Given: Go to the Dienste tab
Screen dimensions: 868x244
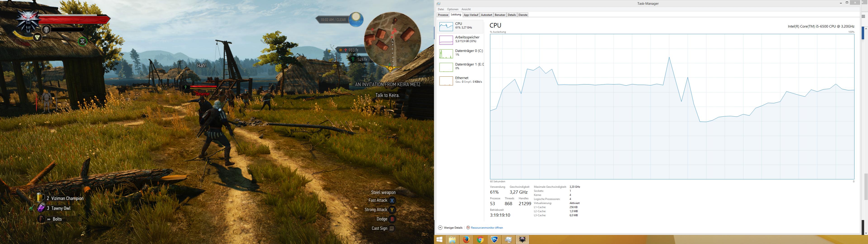Looking at the screenshot, I should coord(523,15).
